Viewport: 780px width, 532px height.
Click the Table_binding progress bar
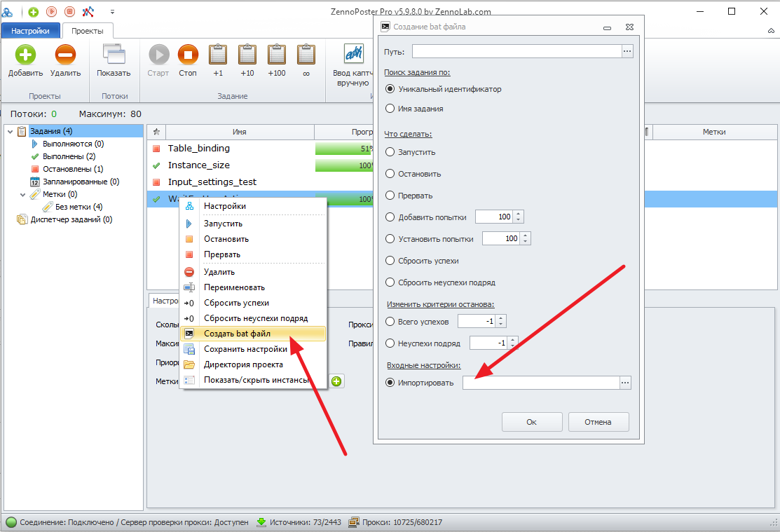click(344, 149)
